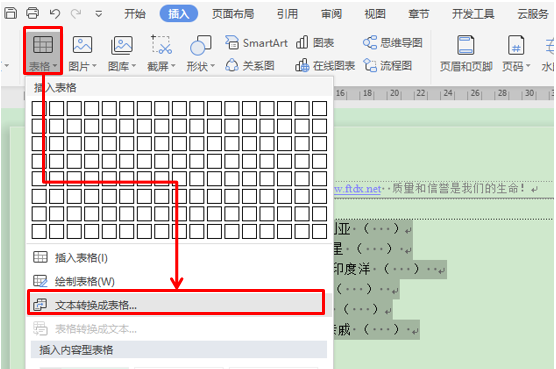Image resolution: width=556 pixels, height=369 pixels.
Task: Open the 表格 table button
Action: tap(43, 52)
